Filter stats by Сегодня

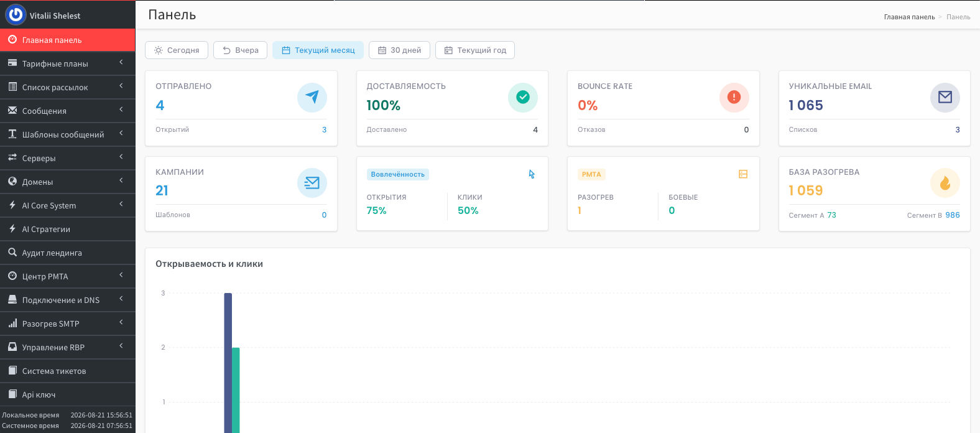pyautogui.click(x=177, y=50)
